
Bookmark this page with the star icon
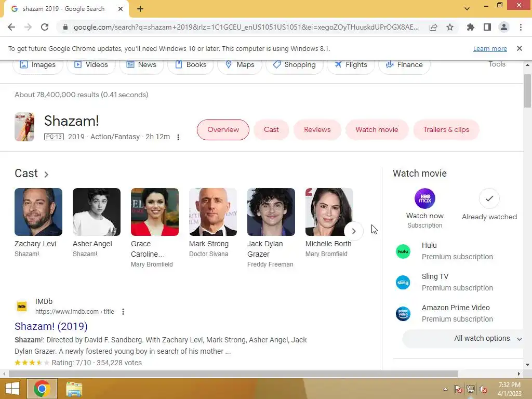point(450,27)
